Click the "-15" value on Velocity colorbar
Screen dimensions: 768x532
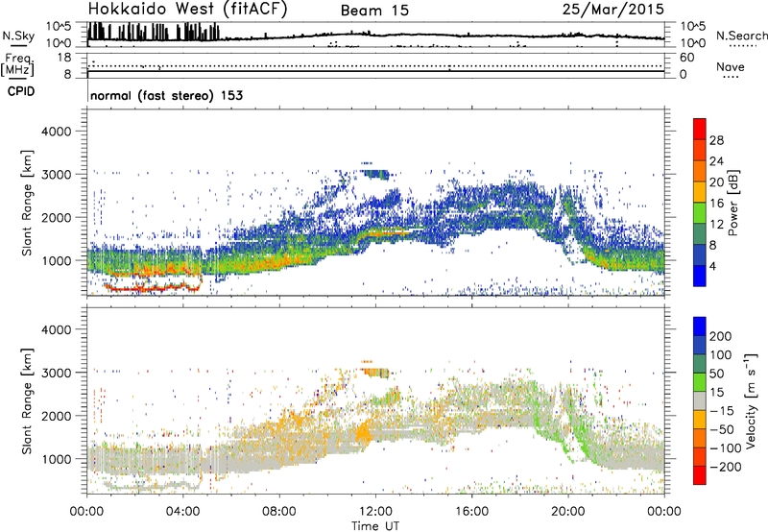722,411
